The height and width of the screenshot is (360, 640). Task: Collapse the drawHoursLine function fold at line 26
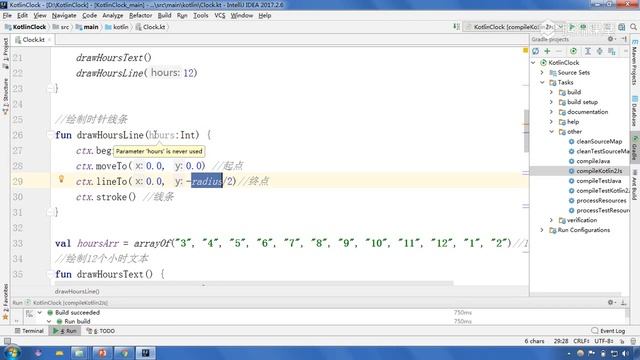[50, 135]
